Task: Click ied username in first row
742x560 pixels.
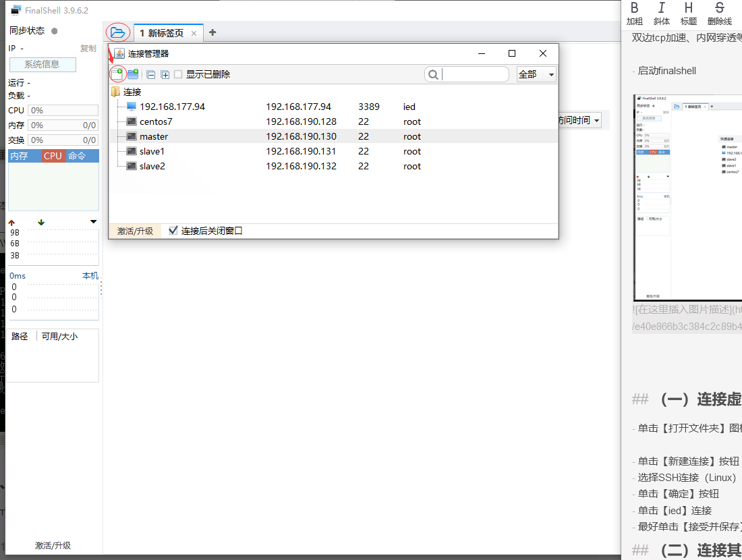Action: point(409,107)
